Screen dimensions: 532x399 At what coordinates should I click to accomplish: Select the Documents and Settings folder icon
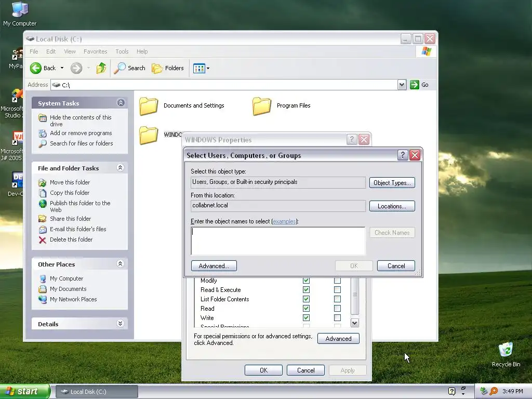pos(149,106)
